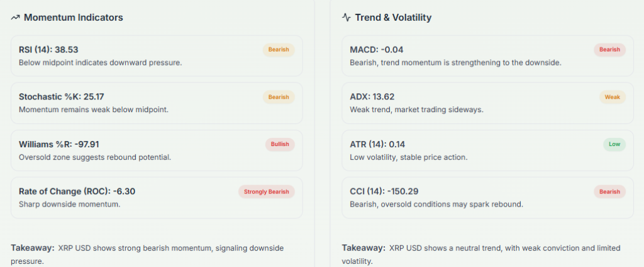Select the ADX: 13.62 heading
Screen dimensions: 644x267
pos(372,97)
